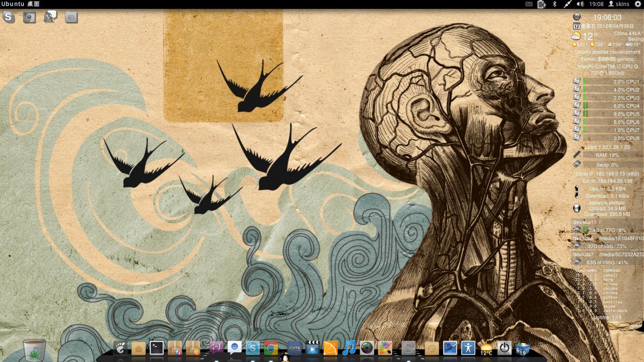This screenshot has width=644, height=362.
Task: Launch the Terminal from the dock
Action: click(x=157, y=348)
